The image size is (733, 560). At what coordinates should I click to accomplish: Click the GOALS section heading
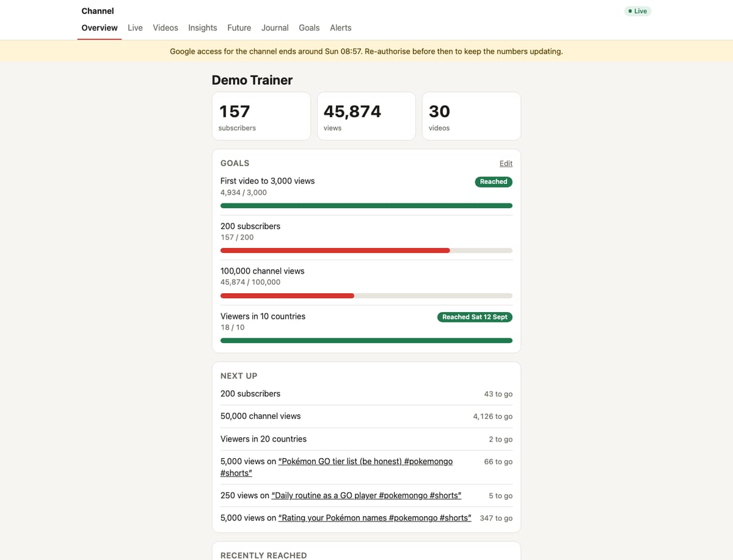click(235, 163)
